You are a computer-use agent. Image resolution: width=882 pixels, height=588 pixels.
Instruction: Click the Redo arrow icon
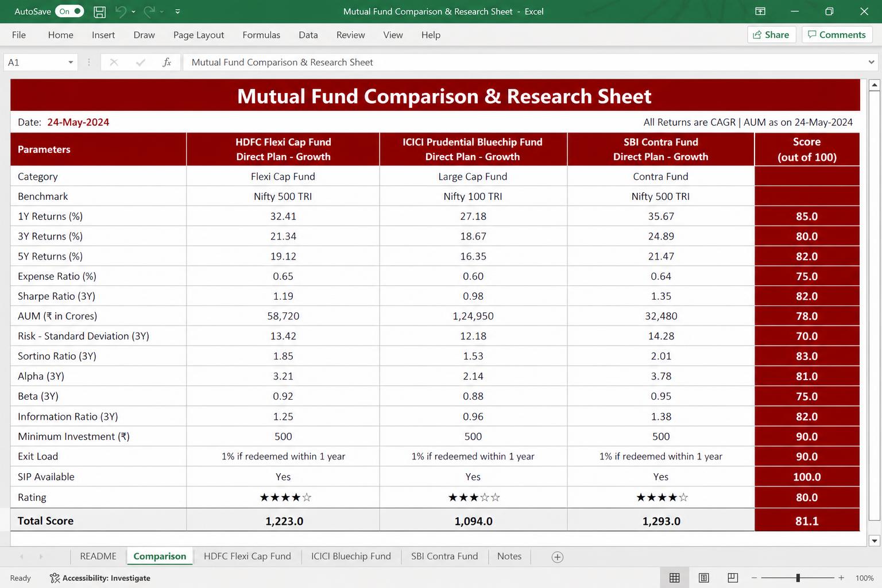149,11
